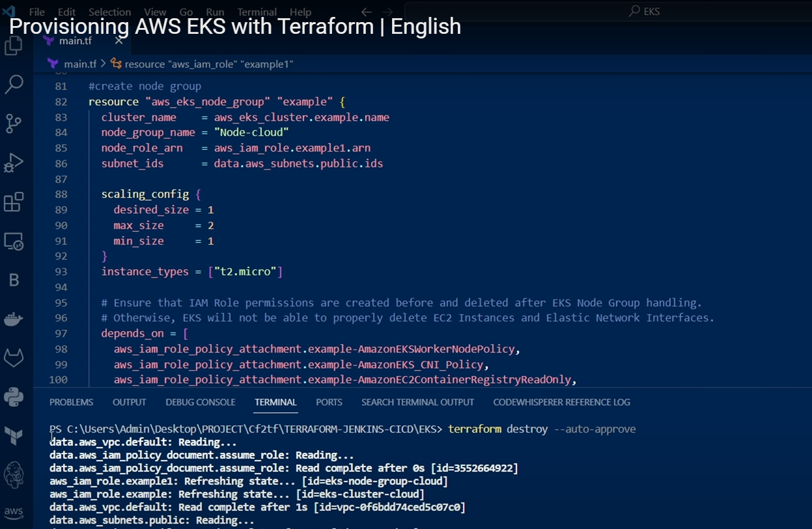Open the B extension sidebar icon
812x529 pixels.
coord(14,280)
